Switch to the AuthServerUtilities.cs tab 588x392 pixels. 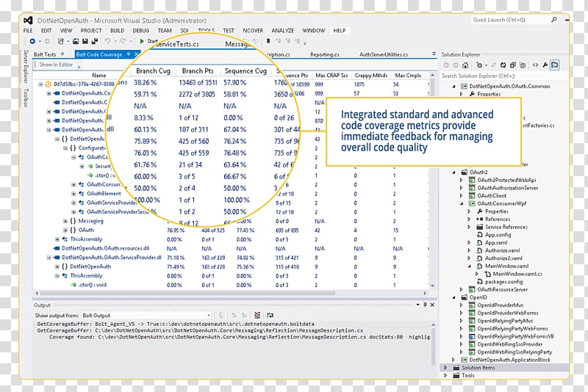point(383,54)
